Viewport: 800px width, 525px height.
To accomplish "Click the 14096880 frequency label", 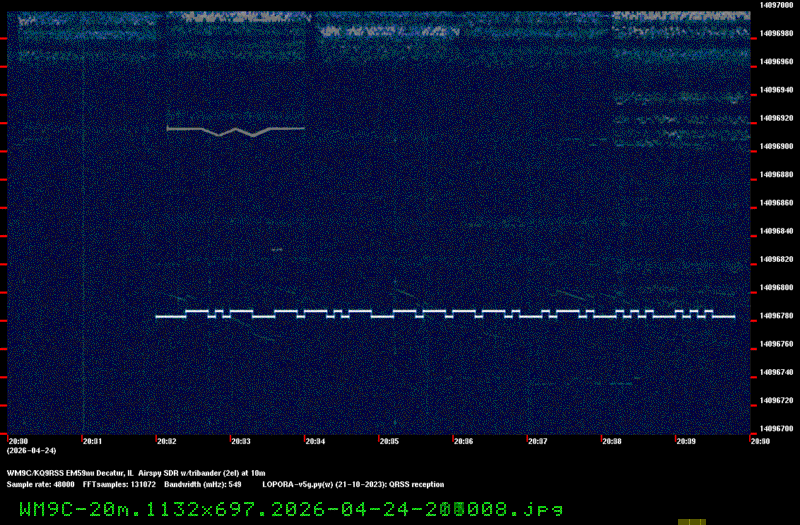I will click(x=776, y=174).
